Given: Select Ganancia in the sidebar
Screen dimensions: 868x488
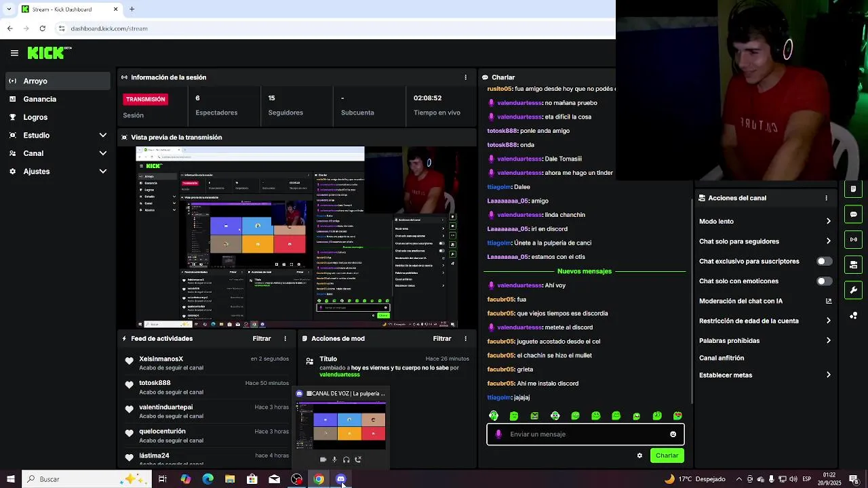Looking at the screenshot, I should pyautogui.click(x=58, y=99).
